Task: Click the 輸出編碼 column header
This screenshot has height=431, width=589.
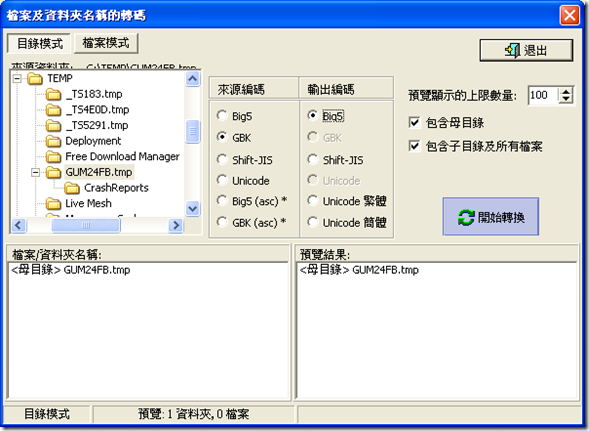Action: [346, 89]
